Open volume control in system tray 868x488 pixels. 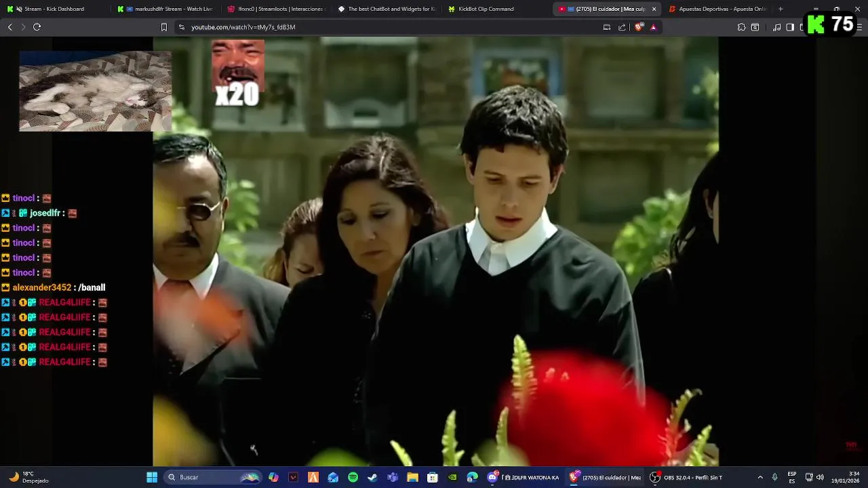[820, 477]
